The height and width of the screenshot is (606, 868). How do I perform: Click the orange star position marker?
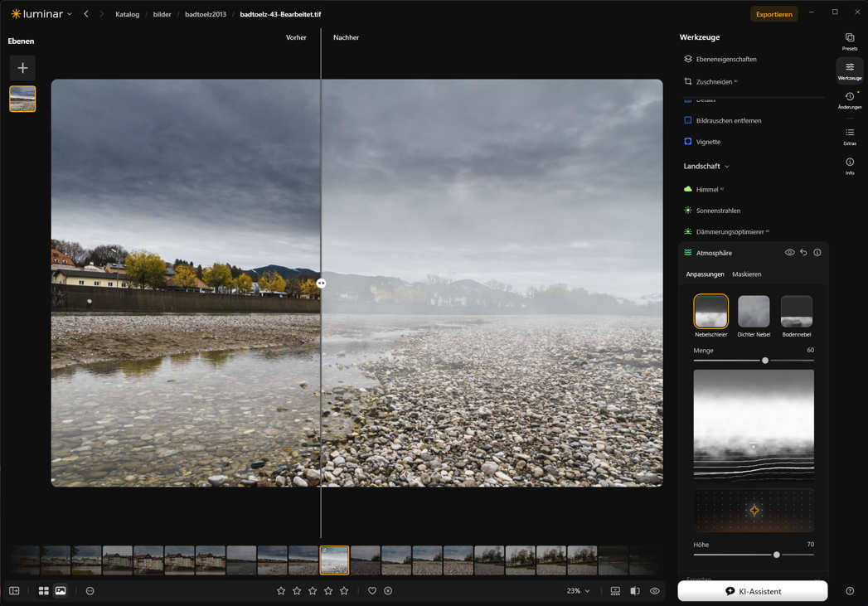tap(754, 511)
